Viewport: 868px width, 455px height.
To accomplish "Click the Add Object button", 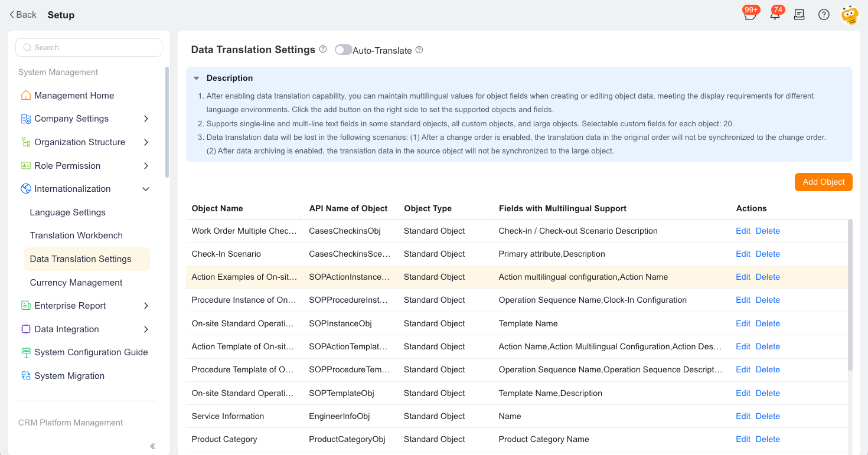I will point(823,182).
